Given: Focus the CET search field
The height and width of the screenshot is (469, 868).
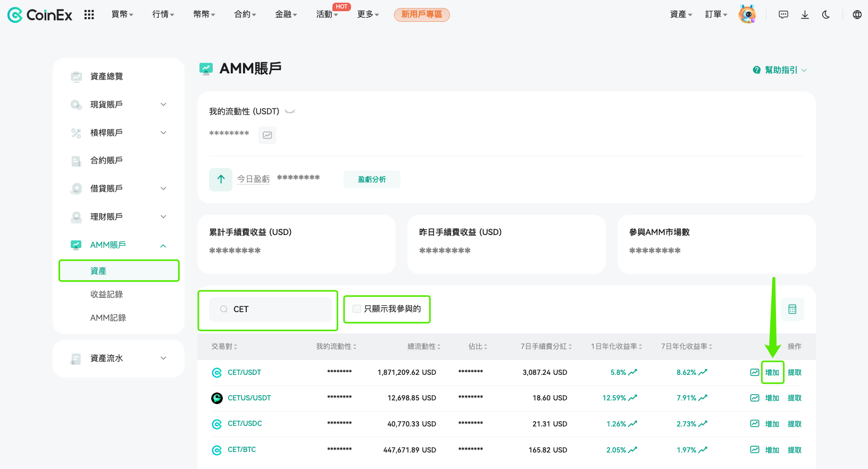Looking at the screenshot, I should (x=270, y=309).
